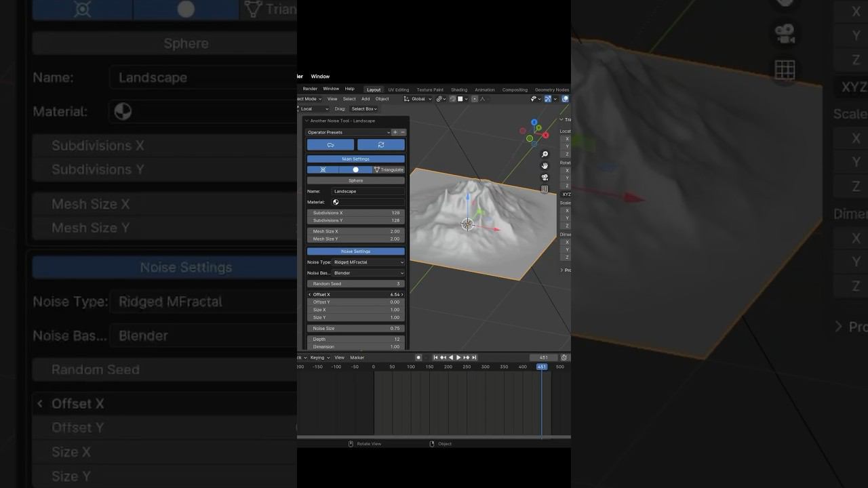Open the Help menu
Screen dimensions: 868x488
point(349,89)
